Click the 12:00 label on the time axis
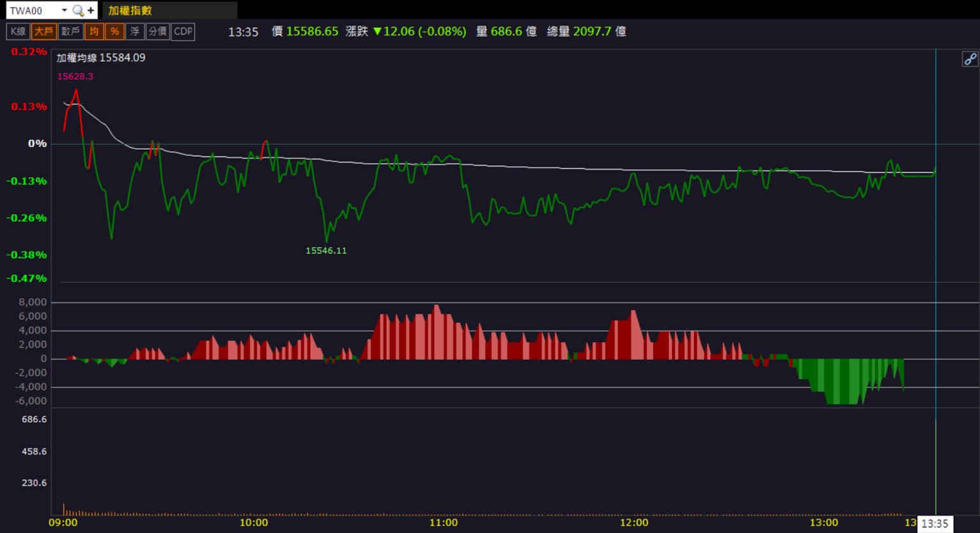Image resolution: width=980 pixels, height=533 pixels. (x=634, y=523)
